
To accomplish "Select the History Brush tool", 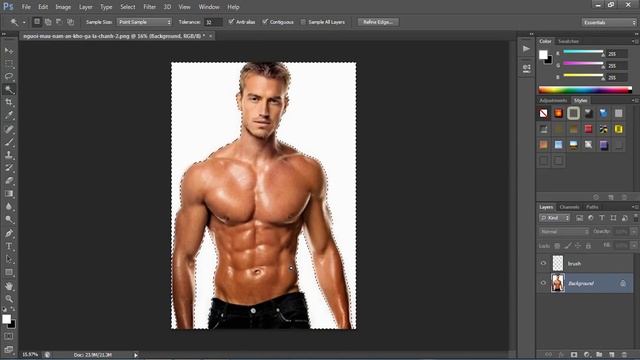I will 9,168.
